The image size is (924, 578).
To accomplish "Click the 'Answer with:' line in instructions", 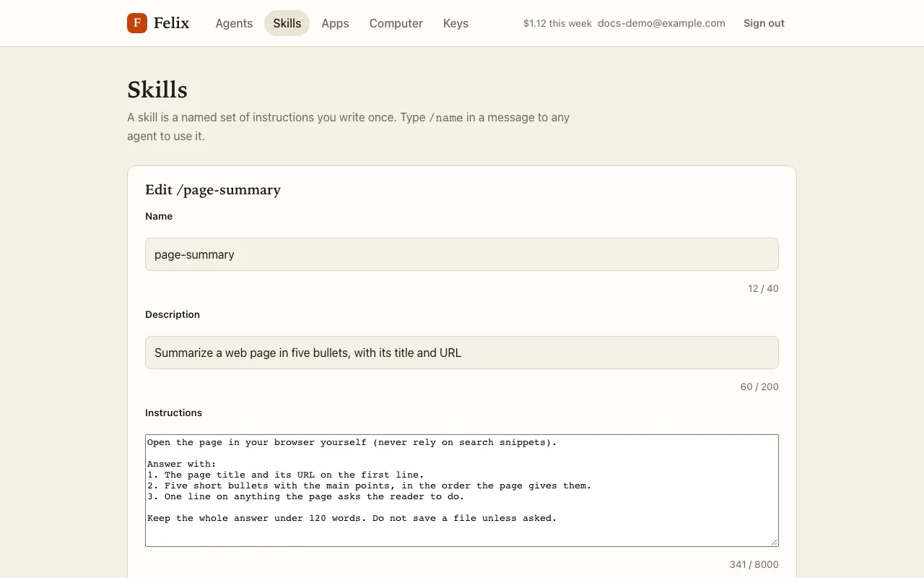I will click(181, 464).
